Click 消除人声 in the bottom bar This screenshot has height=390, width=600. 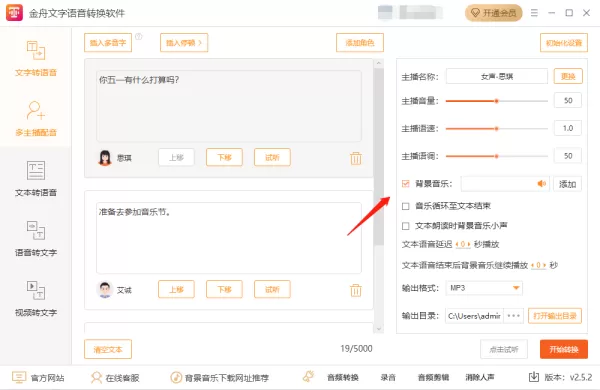479,378
